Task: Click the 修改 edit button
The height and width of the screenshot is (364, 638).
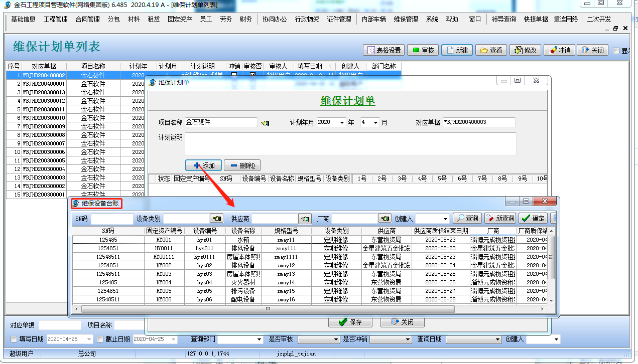Action: (x=525, y=50)
